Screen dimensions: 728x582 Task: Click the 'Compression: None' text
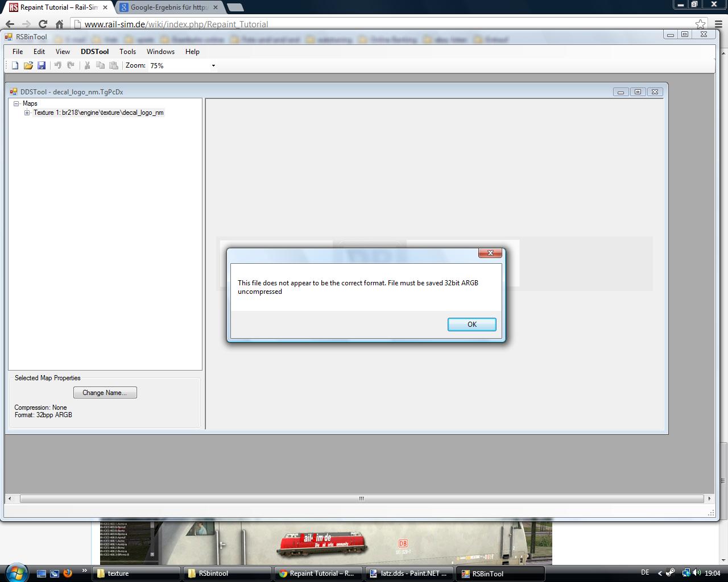[x=40, y=408]
